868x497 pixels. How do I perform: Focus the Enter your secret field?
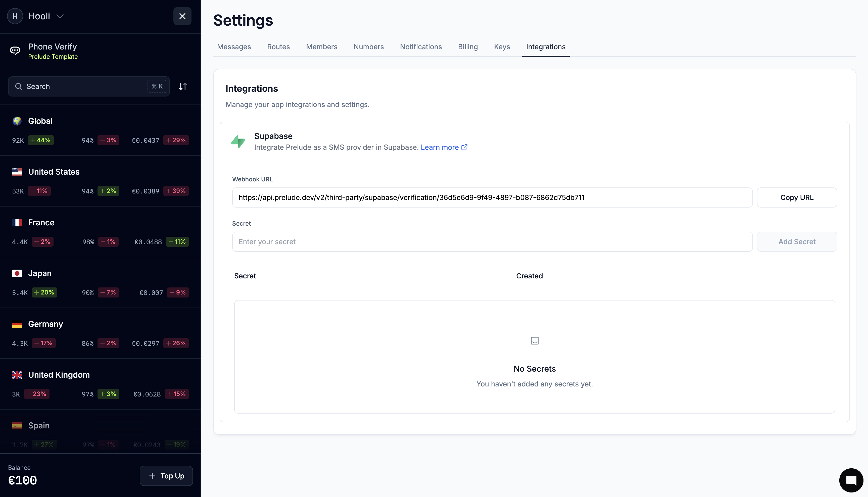pyautogui.click(x=492, y=242)
